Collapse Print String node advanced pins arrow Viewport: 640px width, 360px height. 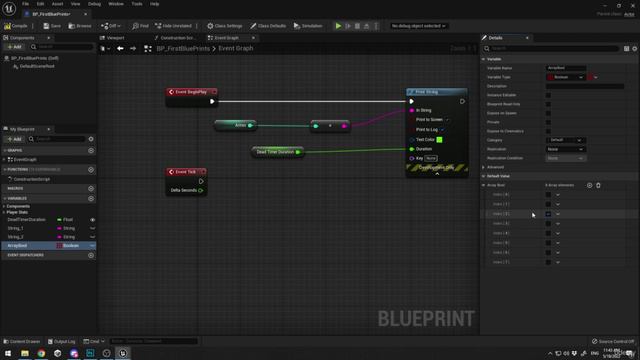point(437,174)
